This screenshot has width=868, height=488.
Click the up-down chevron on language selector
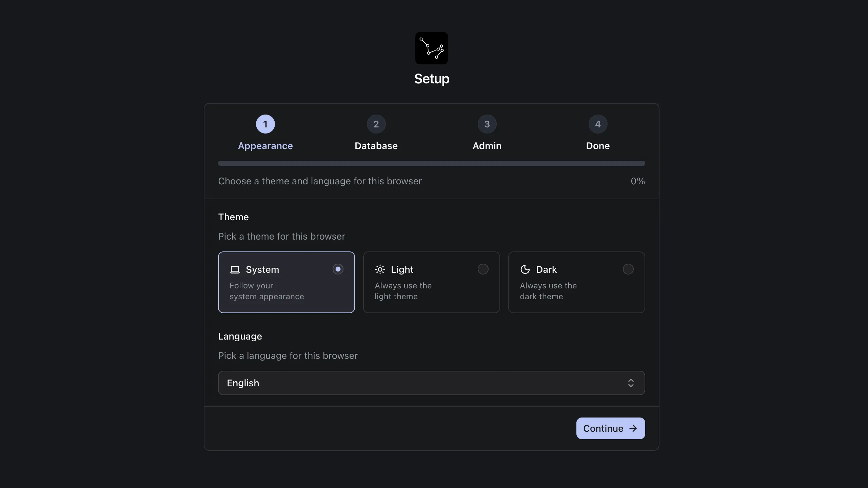[x=631, y=383]
